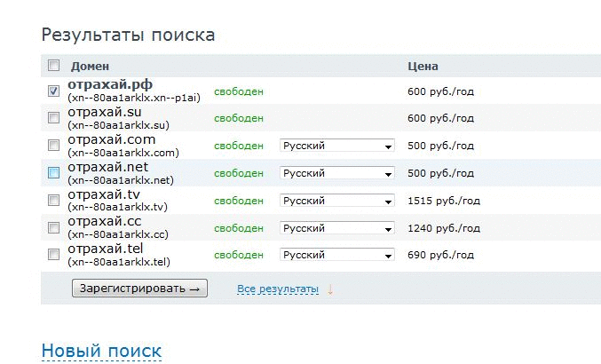The height and width of the screenshot is (364, 601).
Task: Open the language selector for отрахай.tv
Action: pyautogui.click(x=337, y=201)
